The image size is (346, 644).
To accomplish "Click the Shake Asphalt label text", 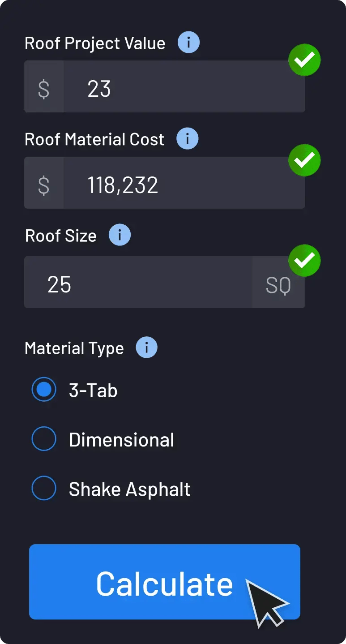I will 129,489.
